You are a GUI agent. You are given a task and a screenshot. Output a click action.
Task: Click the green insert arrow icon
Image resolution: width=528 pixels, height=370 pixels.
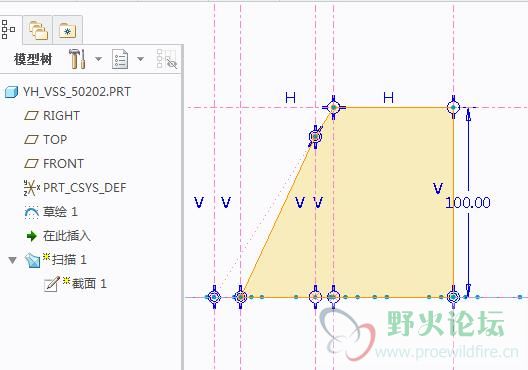[x=32, y=236]
